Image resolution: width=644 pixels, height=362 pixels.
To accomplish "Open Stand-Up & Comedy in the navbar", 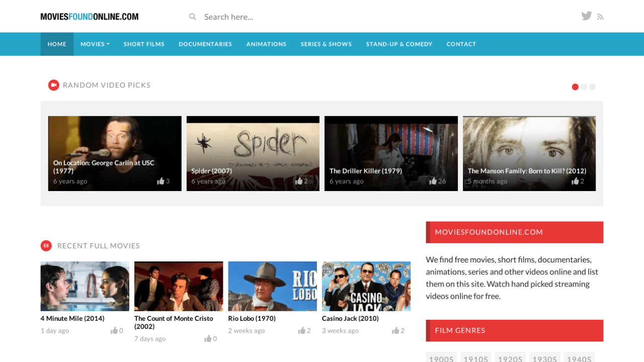I will tap(399, 44).
